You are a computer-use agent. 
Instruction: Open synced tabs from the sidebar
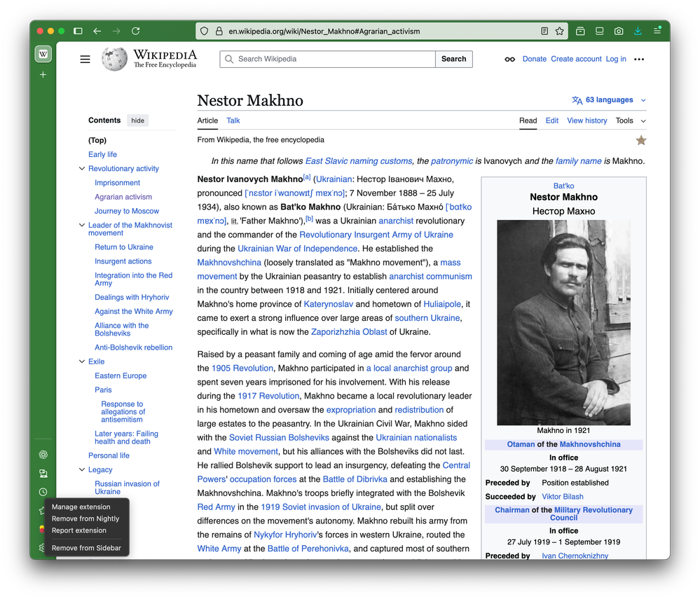point(43,474)
